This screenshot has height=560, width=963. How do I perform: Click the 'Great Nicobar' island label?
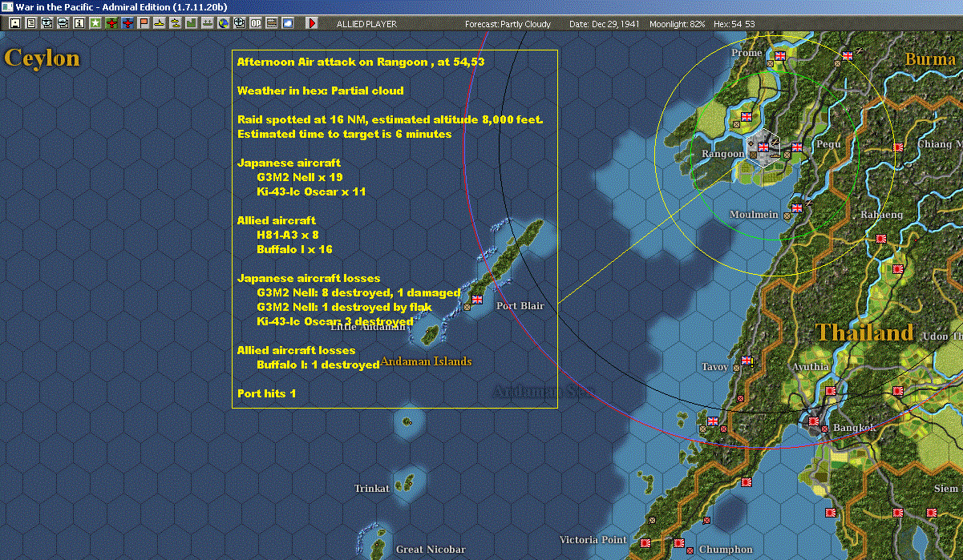[x=431, y=550]
